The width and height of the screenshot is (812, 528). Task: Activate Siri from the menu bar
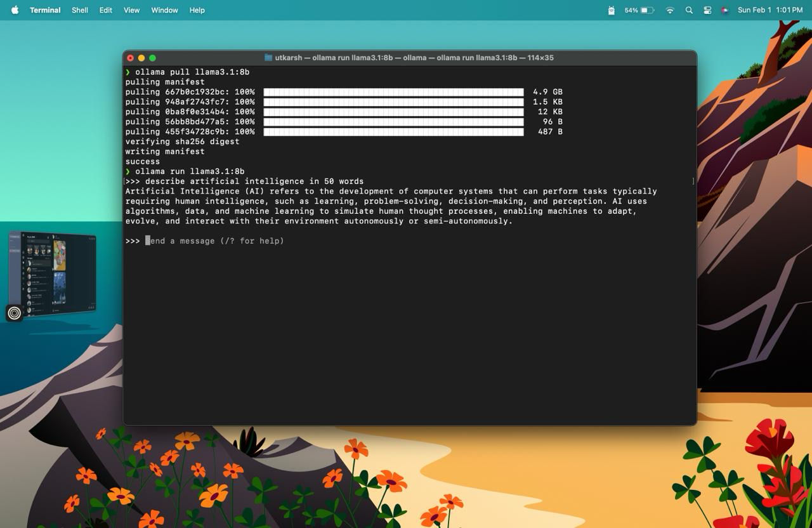click(725, 10)
